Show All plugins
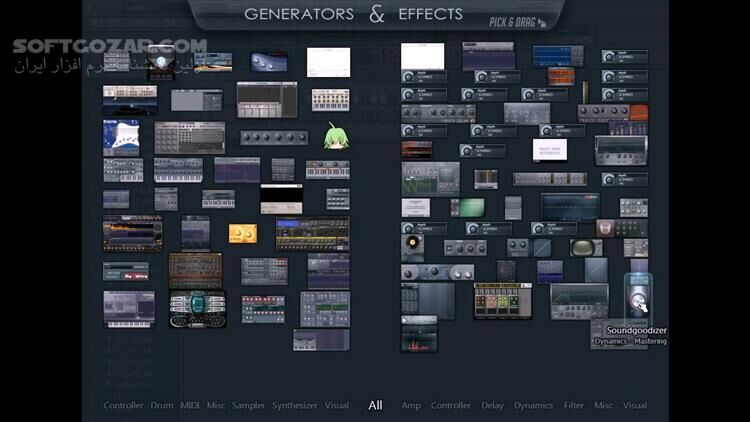This screenshot has height=422, width=750. click(x=375, y=405)
